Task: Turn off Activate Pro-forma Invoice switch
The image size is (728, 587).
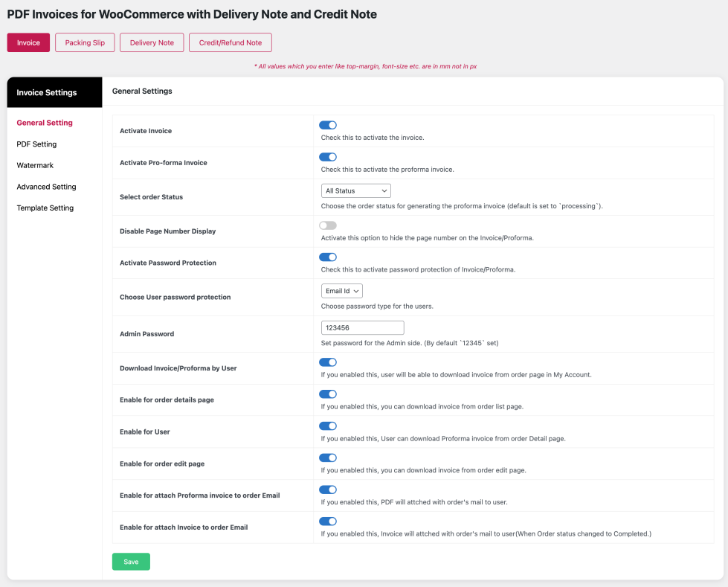Action: point(327,157)
